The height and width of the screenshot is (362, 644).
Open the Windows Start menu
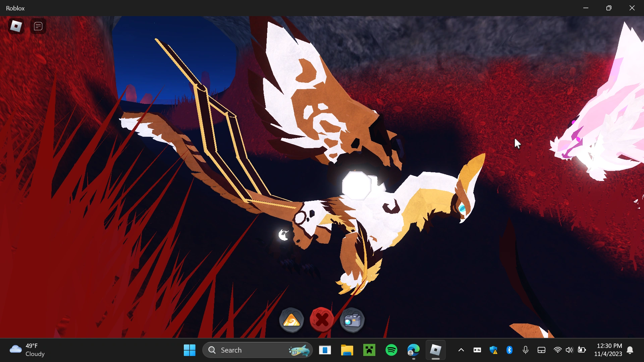190,350
